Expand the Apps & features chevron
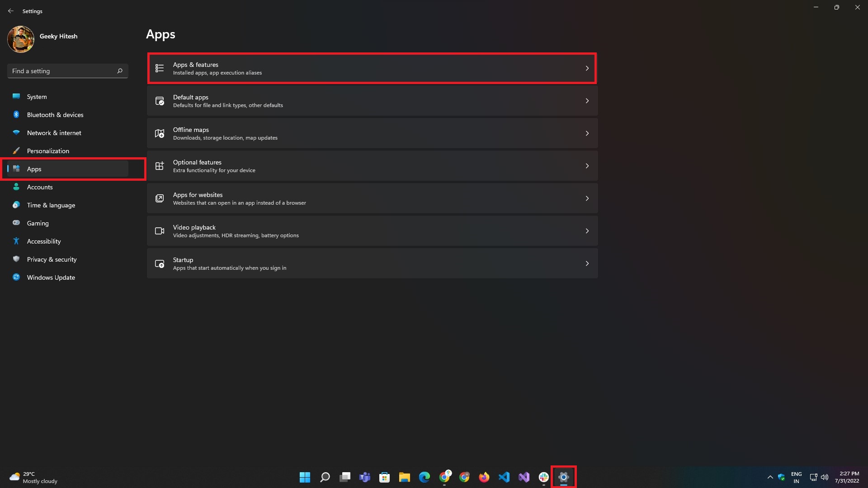Image resolution: width=868 pixels, height=488 pixels. 587,68
